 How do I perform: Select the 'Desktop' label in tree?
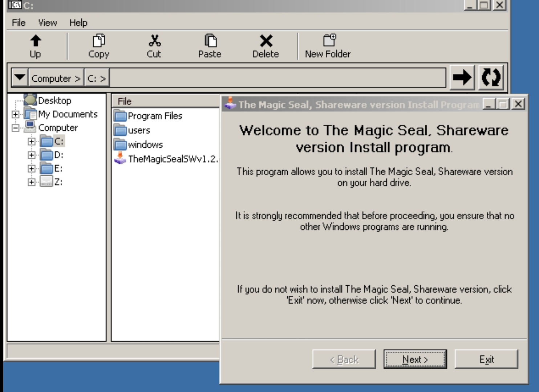55,100
